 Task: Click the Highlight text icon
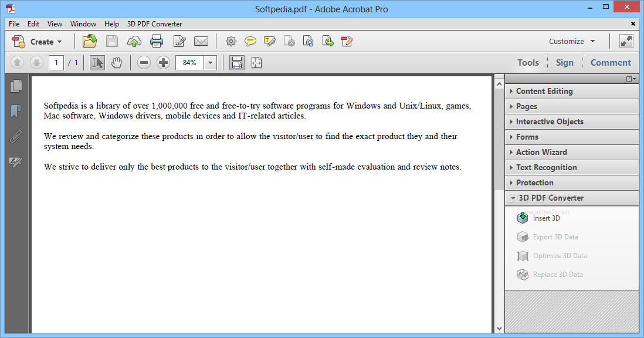(x=269, y=41)
